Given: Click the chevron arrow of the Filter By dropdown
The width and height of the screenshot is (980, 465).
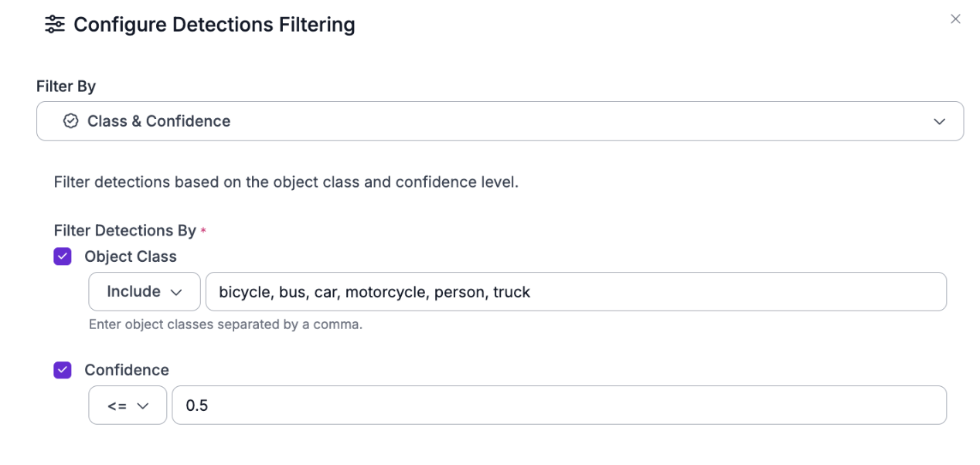Looking at the screenshot, I should [939, 122].
